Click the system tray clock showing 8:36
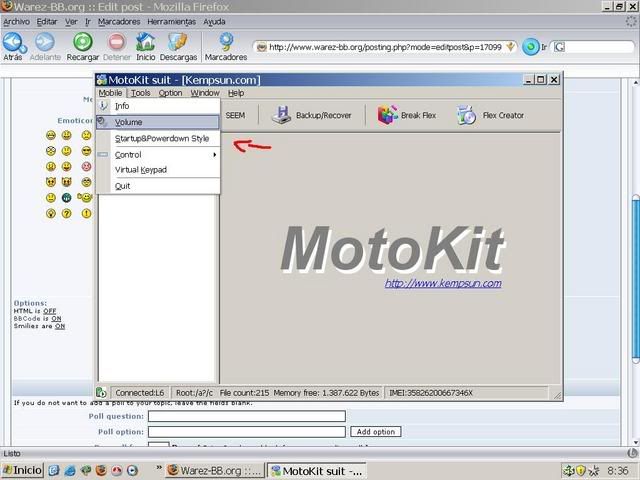This screenshot has height=480, width=640. pos(618,471)
